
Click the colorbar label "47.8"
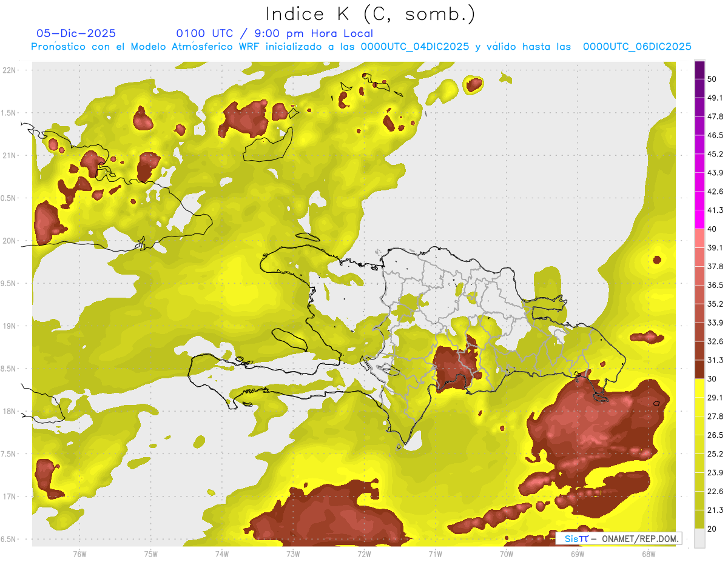tap(715, 116)
